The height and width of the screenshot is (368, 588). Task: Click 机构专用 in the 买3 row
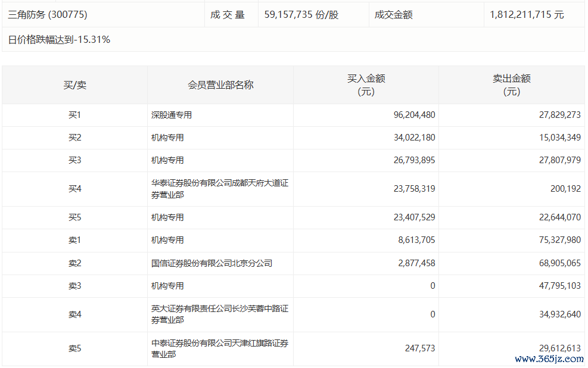click(x=167, y=160)
